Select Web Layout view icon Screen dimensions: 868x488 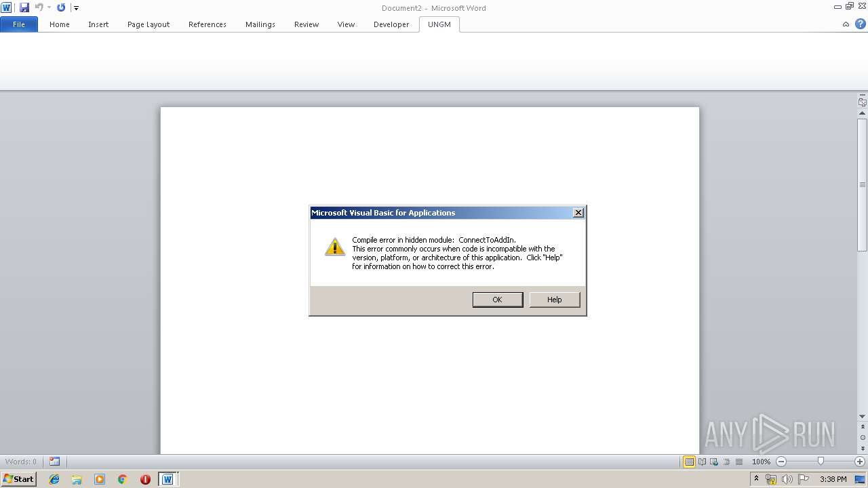(715, 462)
